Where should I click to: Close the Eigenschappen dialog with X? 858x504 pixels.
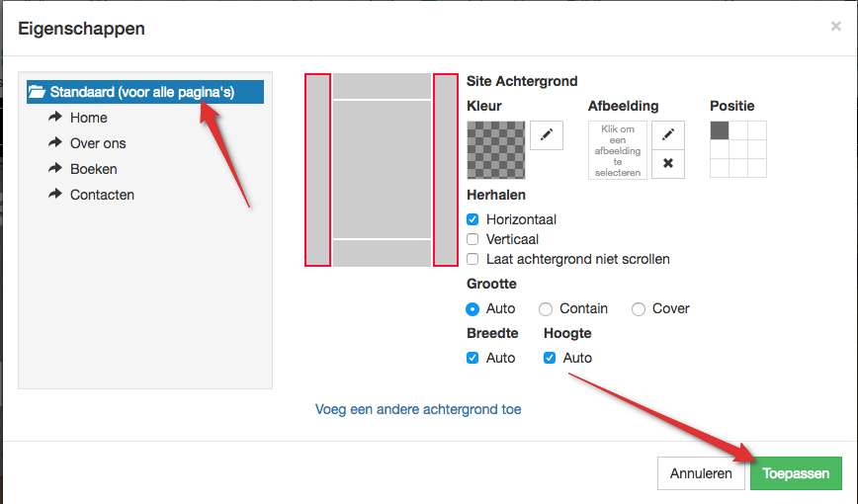click(x=835, y=27)
